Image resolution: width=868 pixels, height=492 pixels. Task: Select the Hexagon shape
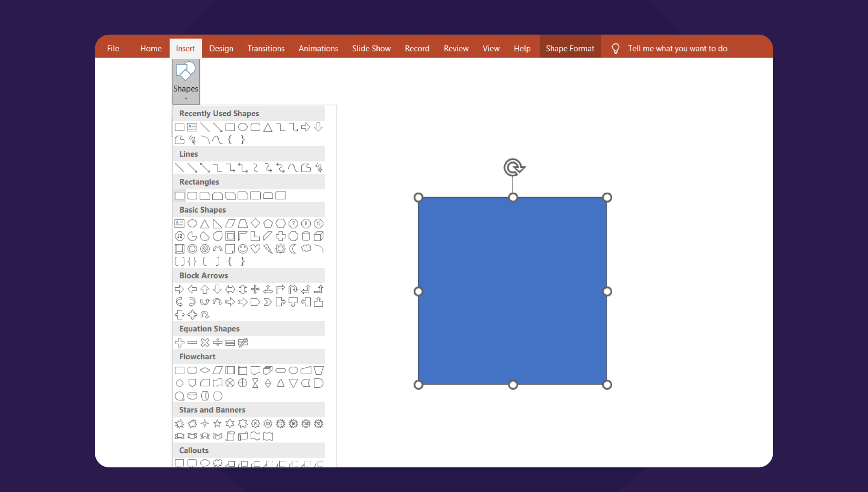coord(281,223)
